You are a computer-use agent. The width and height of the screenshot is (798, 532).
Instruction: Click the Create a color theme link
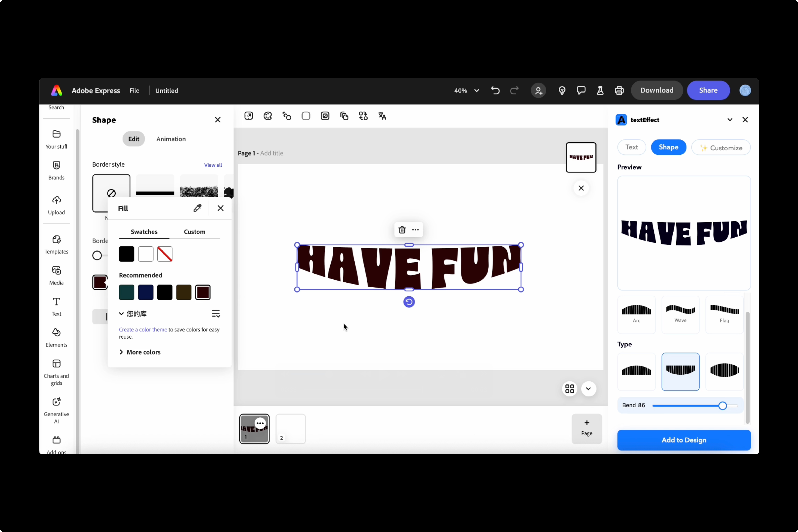(143, 329)
